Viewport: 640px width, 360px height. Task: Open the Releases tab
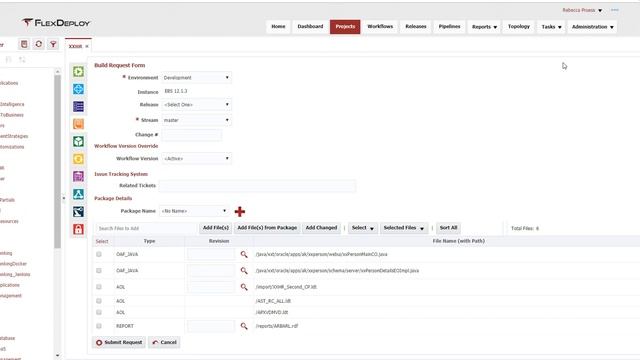point(416,27)
